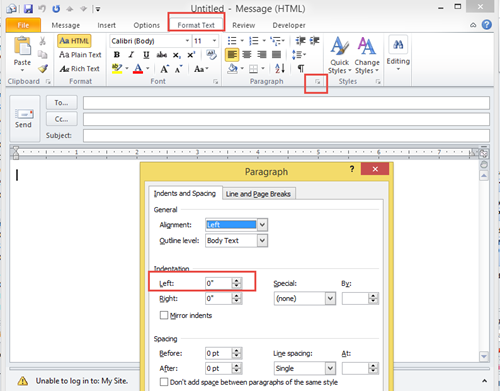Open the Help question mark icon
Image resolution: width=500 pixels, height=391 pixels.
click(x=487, y=25)
